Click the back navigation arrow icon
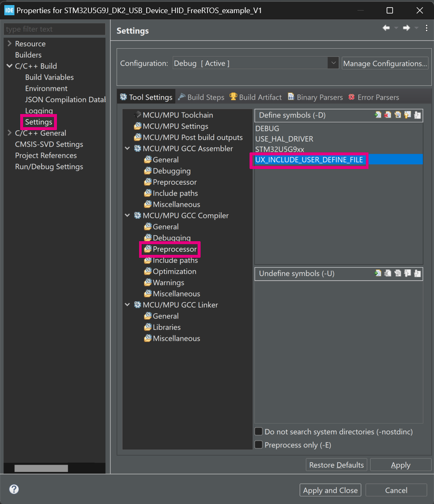Screen dimensions: 434x504 pyautogui.click(x=386, y=28)
